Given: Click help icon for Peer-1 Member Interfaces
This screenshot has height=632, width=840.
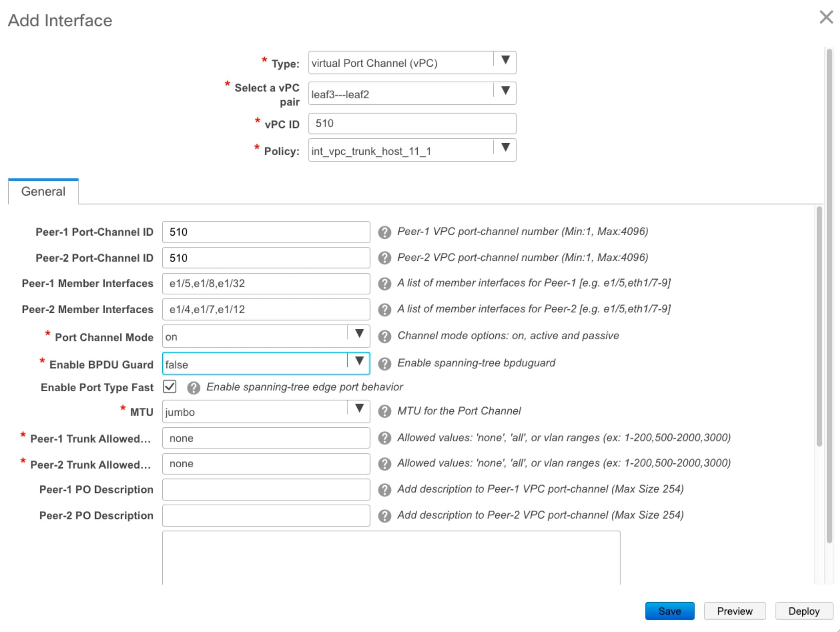Looking at the screenshot, I should tap(384, 283).
